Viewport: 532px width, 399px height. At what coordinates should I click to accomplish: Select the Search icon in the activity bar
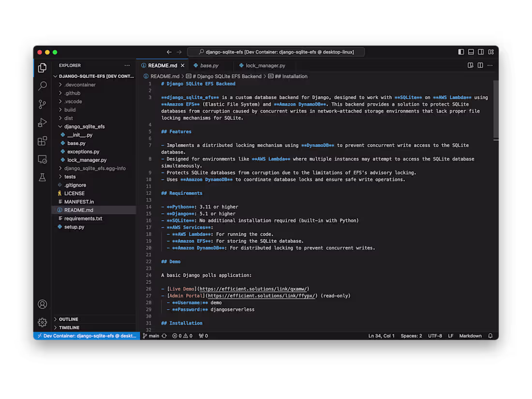42,86
